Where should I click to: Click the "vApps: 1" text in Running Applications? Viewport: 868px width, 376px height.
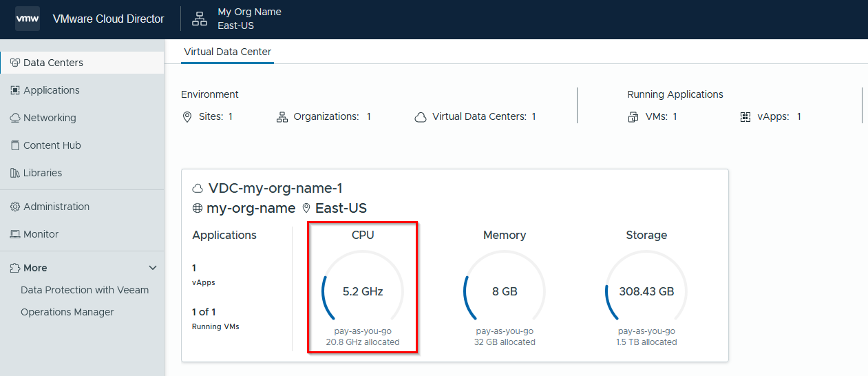point(779,117)
